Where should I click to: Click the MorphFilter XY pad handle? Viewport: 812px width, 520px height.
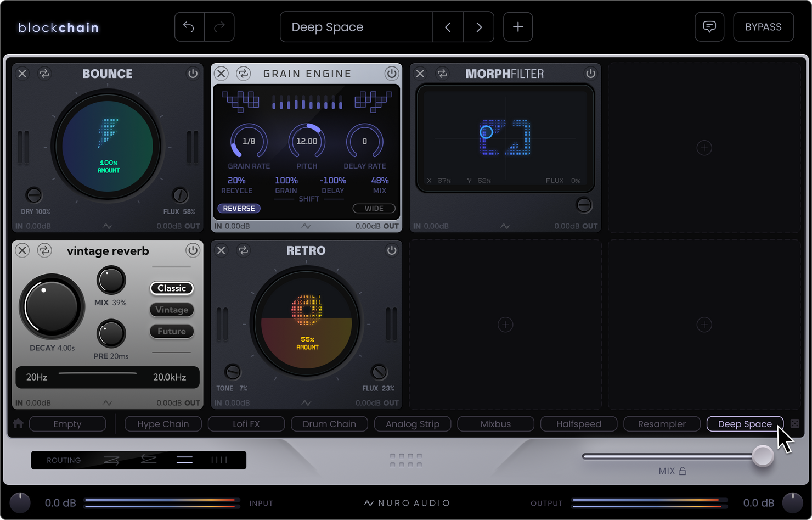(x=486, y=132)
